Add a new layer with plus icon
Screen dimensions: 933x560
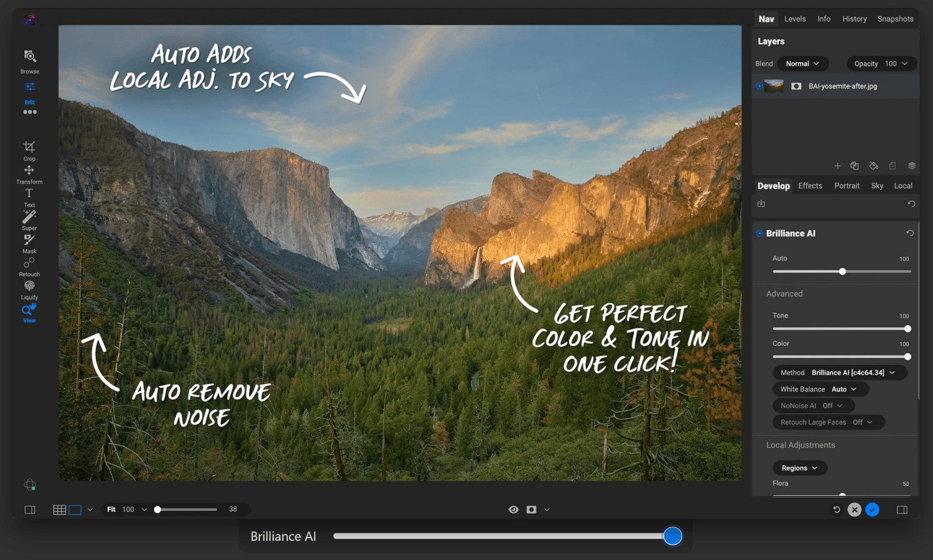pyautogui.click(x=837, y=166)
